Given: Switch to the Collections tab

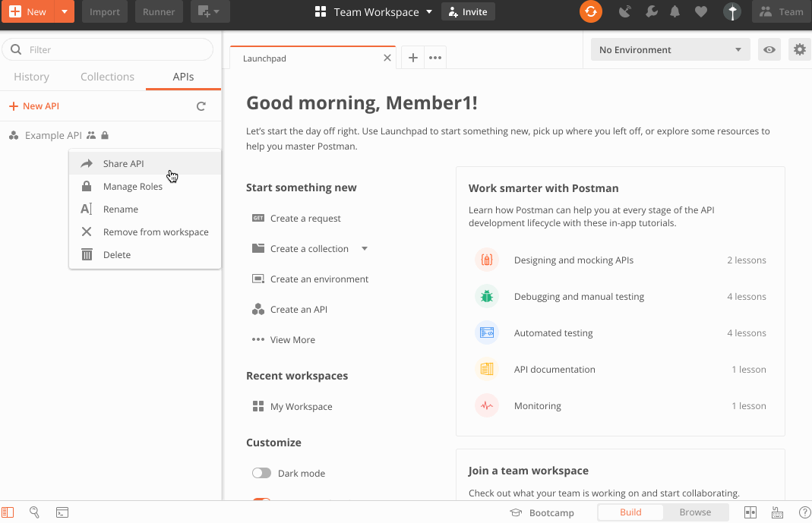Looking at the screenshot, I should coord(107,77).
